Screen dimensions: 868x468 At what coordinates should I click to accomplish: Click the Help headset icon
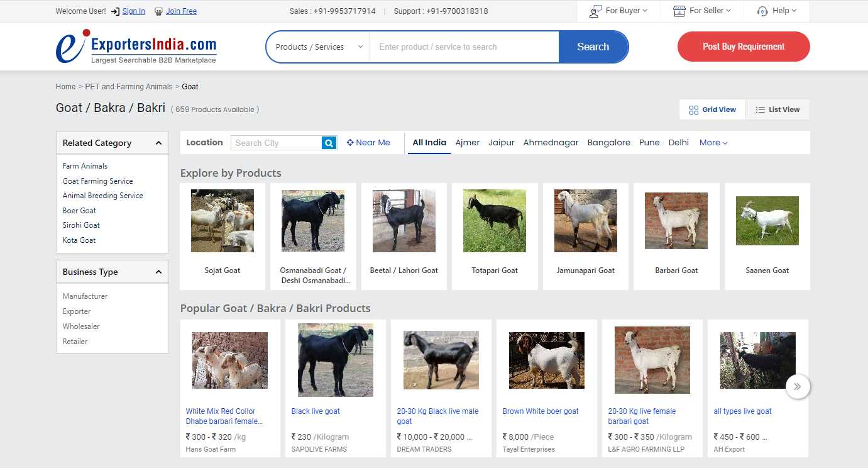click(x=762, y=11)
